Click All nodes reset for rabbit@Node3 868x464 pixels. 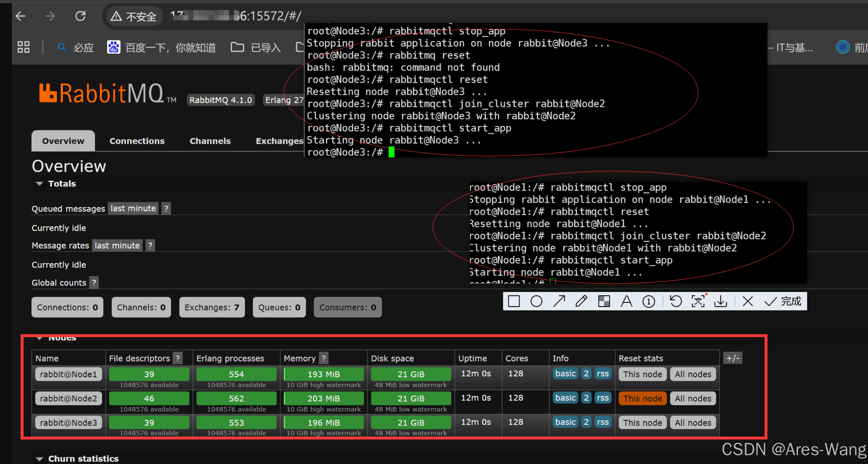coord(693,423)
